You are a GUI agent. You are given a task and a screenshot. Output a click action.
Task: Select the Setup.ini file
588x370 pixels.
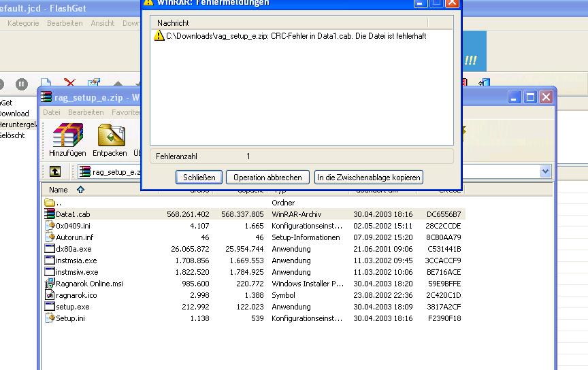(70, 318)
